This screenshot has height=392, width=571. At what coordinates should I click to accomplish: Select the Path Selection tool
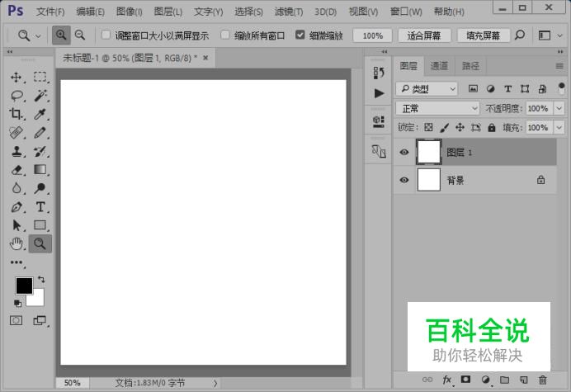(16, 225)
